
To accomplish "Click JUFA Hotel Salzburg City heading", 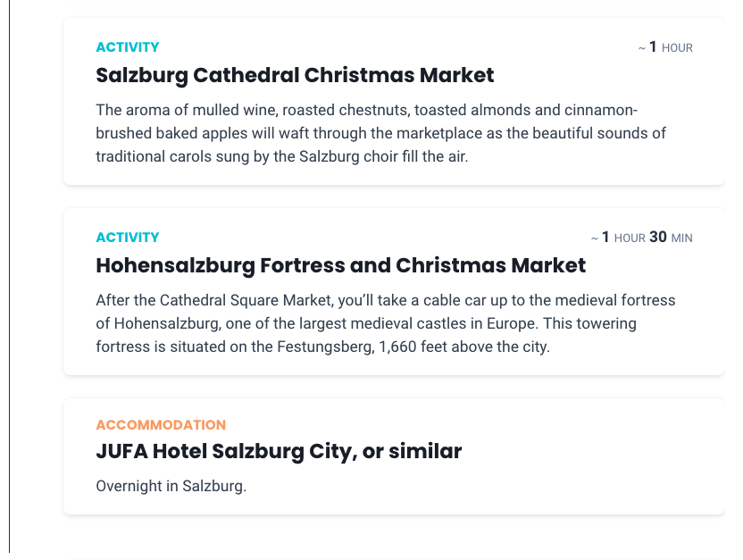I will [279, 451].
